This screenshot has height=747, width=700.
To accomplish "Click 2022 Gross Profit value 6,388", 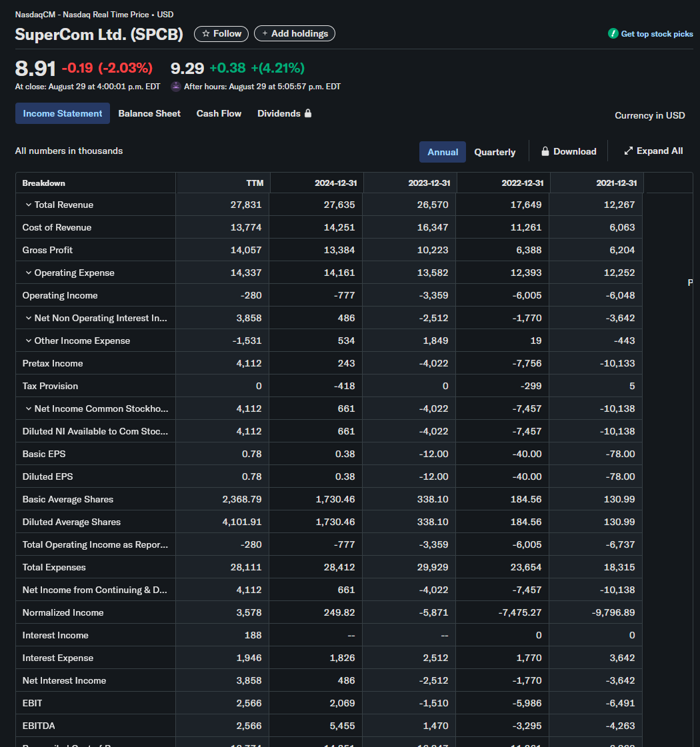I will [x=529, y=250].
